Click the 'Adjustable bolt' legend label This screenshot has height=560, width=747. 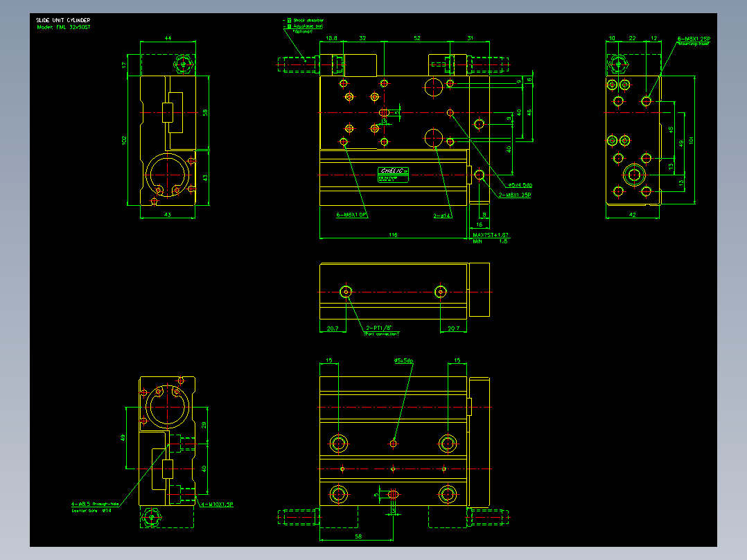[308, 26]
